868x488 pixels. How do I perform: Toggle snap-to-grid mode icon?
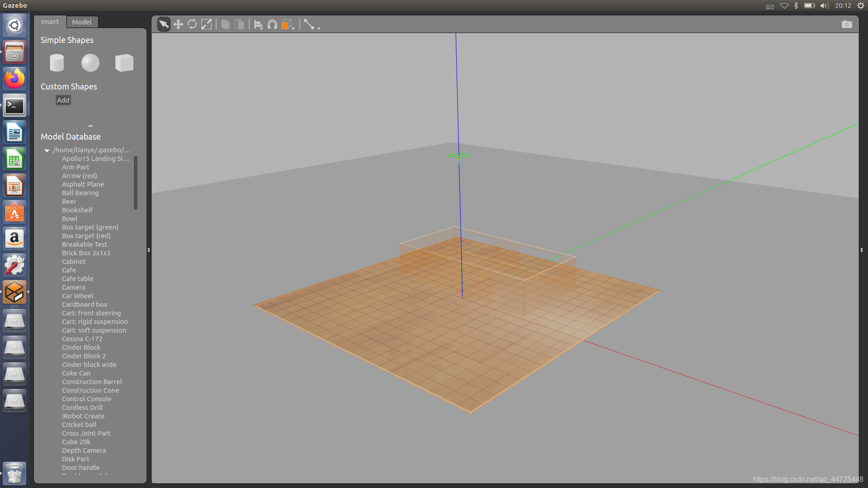[x=273, y=24]
